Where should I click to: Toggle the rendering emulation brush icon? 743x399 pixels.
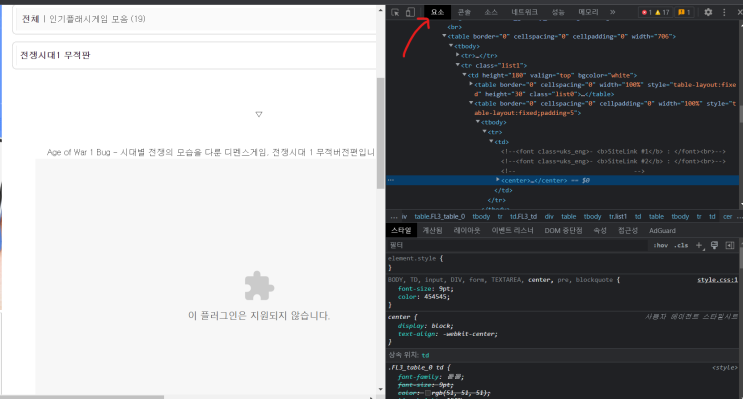pyautogui.click(x=714, y=245)
